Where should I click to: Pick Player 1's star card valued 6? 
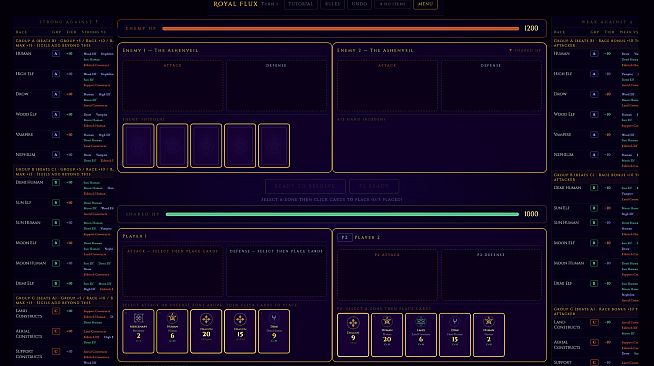tap(172, 331)
